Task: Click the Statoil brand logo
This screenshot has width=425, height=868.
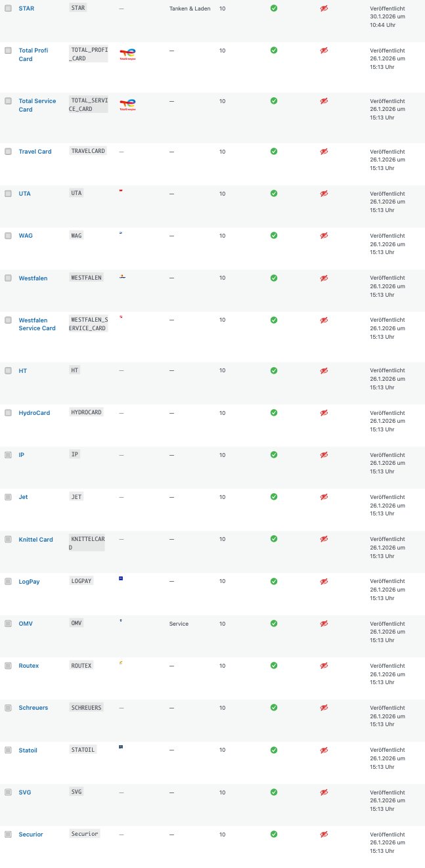Action: tap(121, 748)
